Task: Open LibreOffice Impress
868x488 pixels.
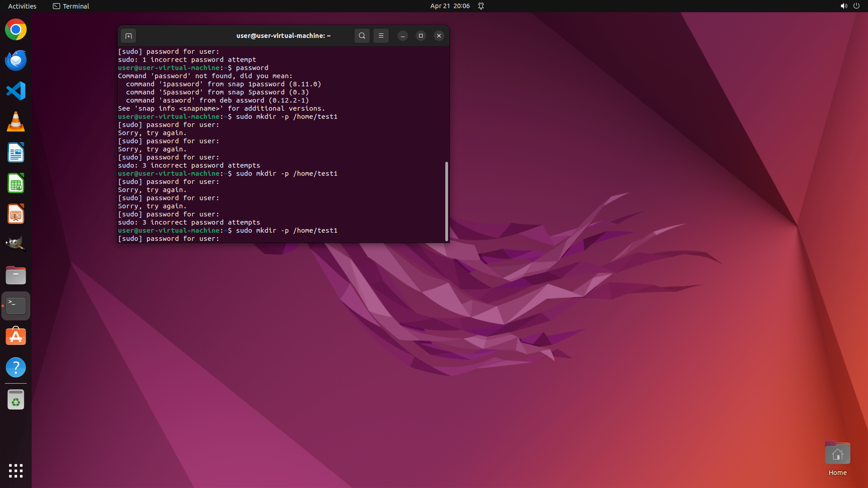Action: [16, 214]
